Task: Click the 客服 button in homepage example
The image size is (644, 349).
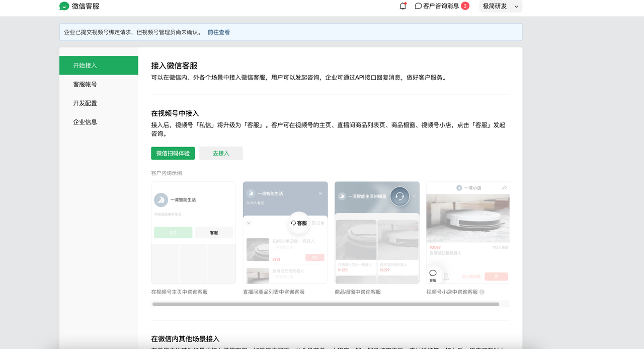Action: pos(214,233)
